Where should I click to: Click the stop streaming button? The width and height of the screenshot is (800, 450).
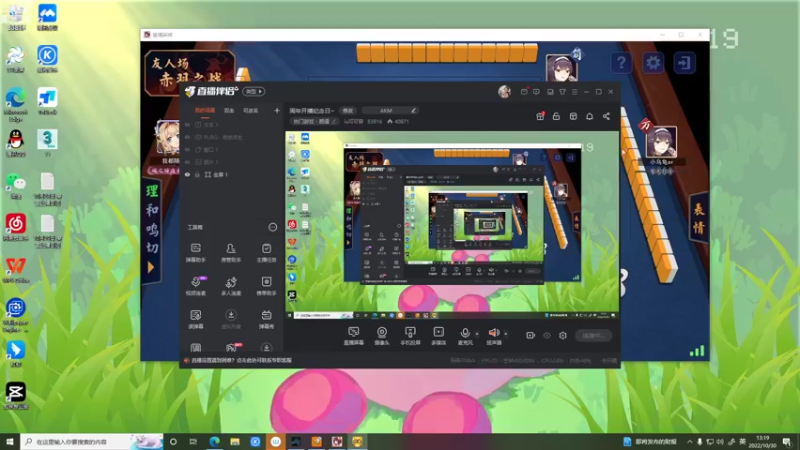pyautogui.click(x=593, y=335)
